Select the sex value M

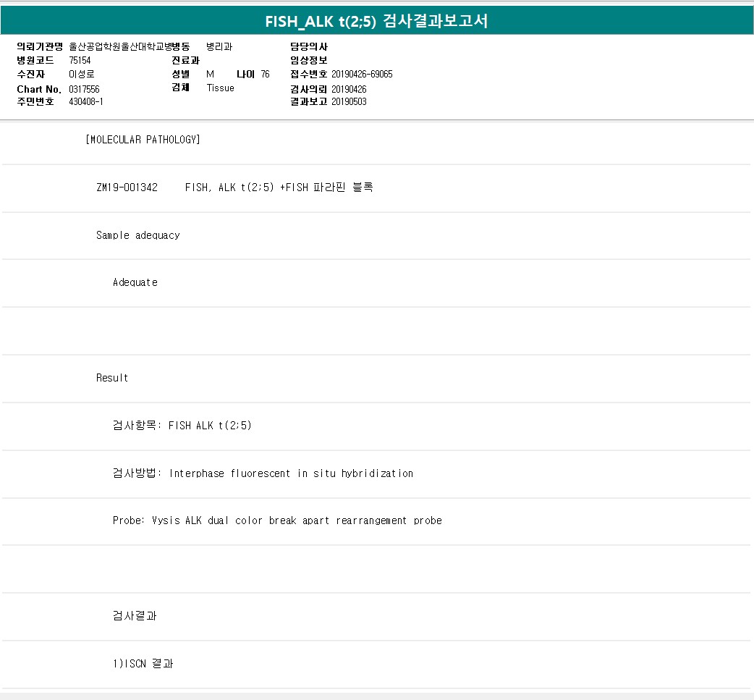click(210, 74)
